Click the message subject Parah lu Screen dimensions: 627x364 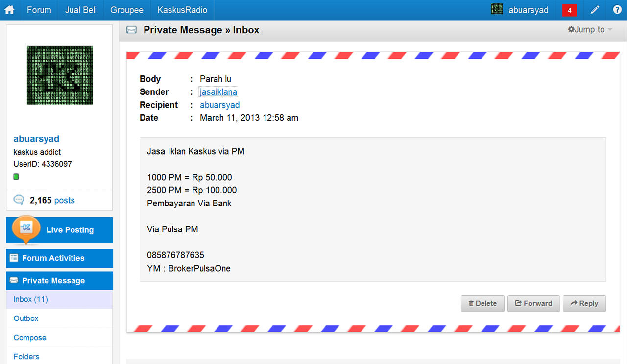pos(216,79)
